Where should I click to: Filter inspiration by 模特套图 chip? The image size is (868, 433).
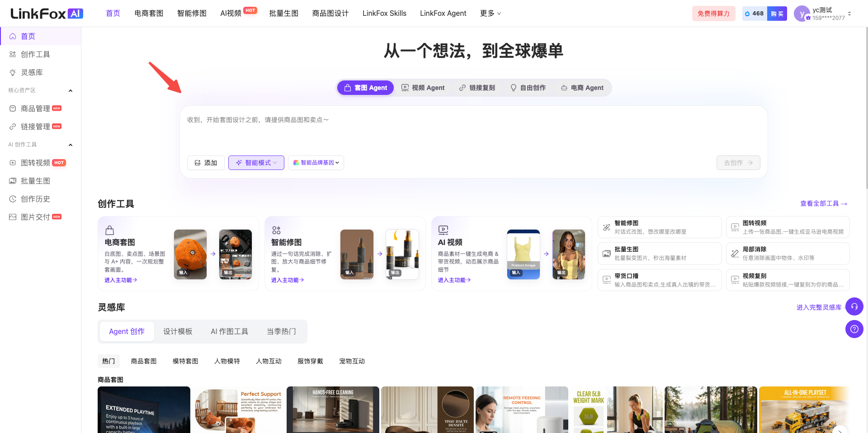click(x=185, y=361)
